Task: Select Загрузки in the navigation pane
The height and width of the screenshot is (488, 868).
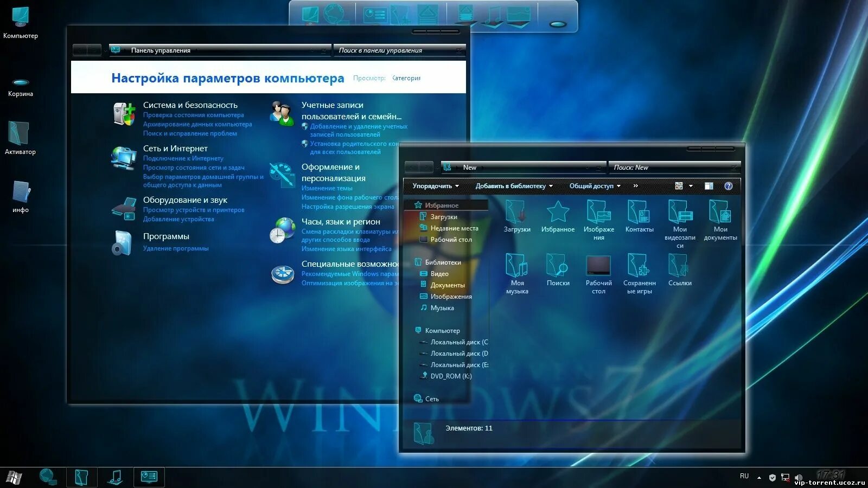Action: point(444,217)
